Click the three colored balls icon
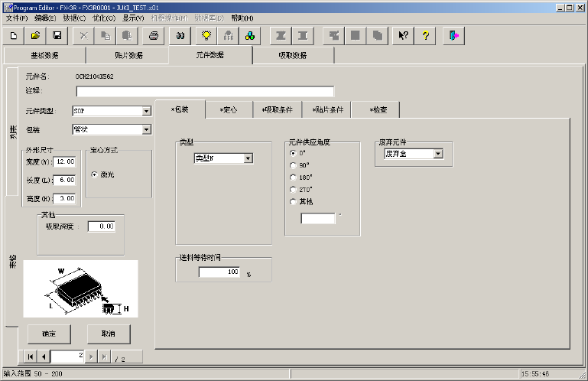The image size is (588, 381). (x=249, y=36)
